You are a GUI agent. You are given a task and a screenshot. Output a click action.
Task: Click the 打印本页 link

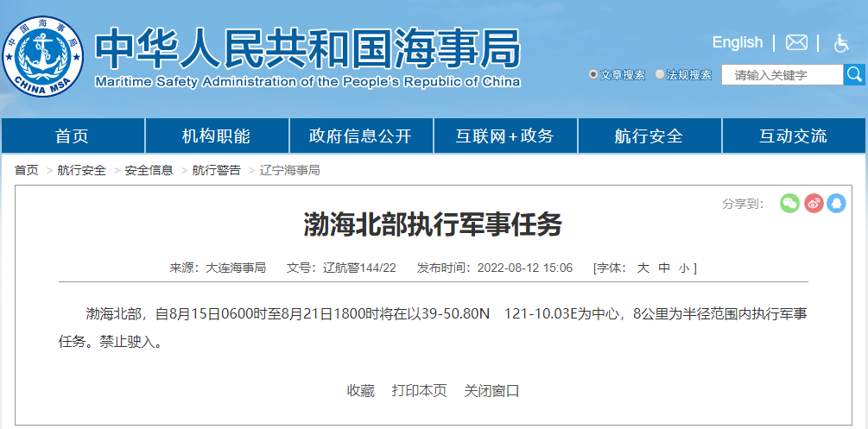419,391
